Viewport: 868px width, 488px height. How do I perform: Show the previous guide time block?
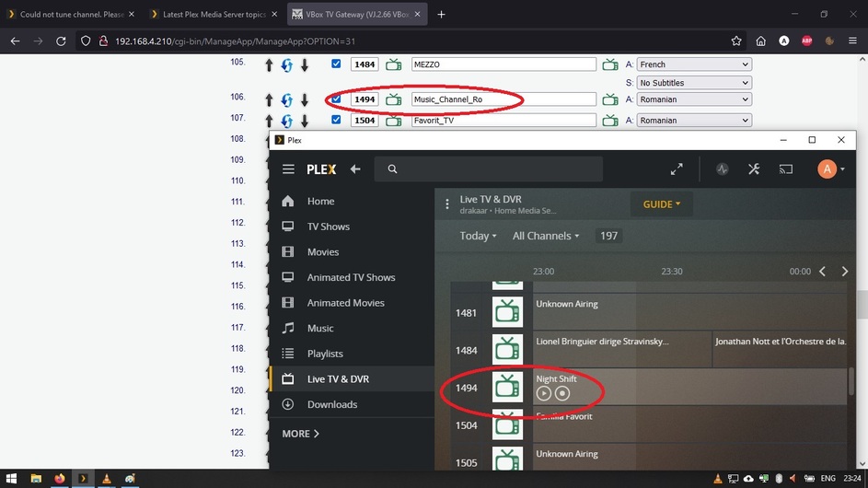click(823, 272)
